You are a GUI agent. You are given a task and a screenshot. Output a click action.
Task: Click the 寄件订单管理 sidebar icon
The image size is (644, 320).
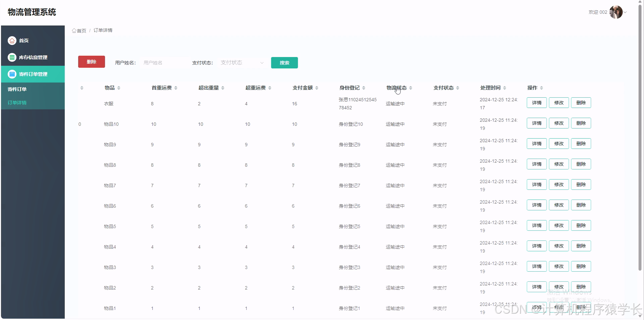pos(12,74)
